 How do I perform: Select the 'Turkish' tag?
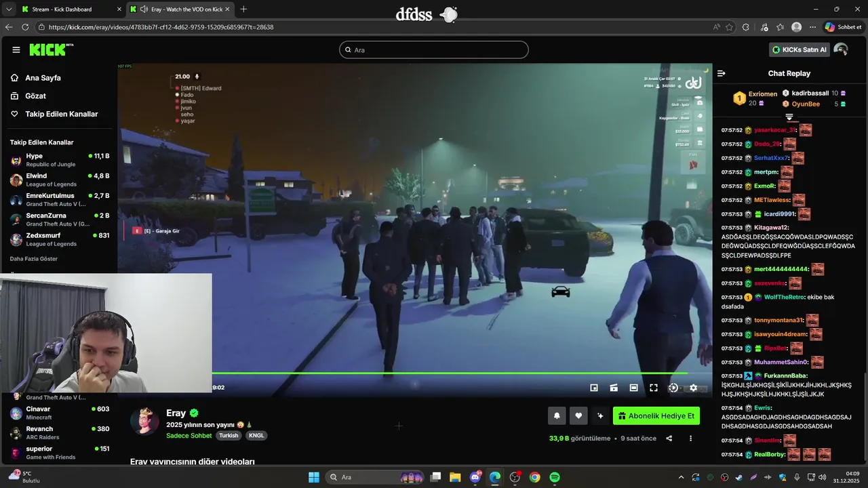(229, 436)
